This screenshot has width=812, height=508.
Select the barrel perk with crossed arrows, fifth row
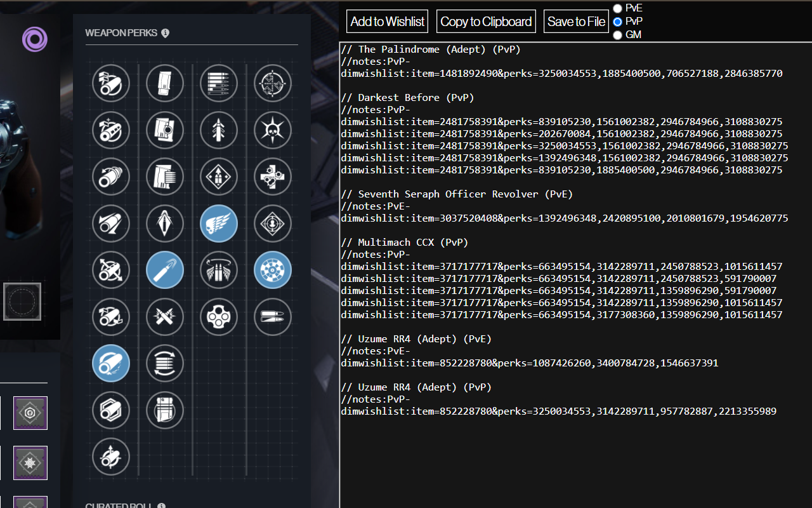coord(111,270)
